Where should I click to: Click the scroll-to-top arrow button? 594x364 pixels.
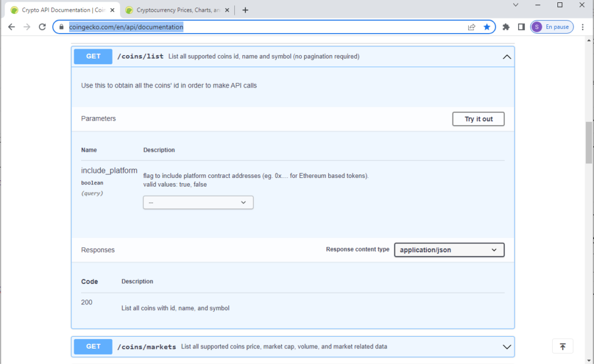(x=562, y=346)
